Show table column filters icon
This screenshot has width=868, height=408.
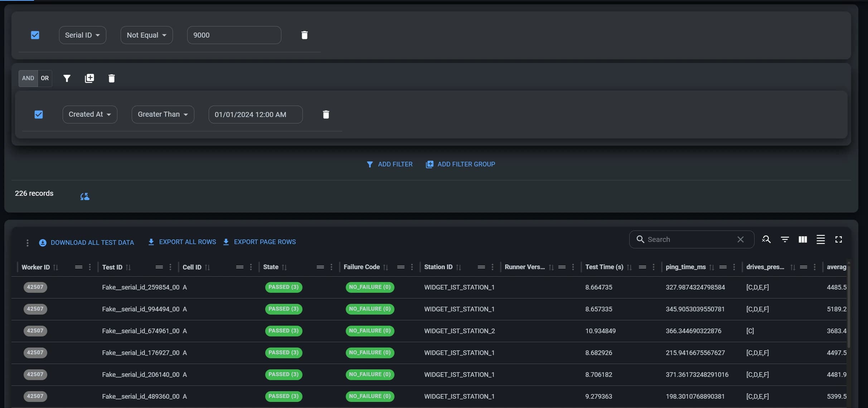785,239
